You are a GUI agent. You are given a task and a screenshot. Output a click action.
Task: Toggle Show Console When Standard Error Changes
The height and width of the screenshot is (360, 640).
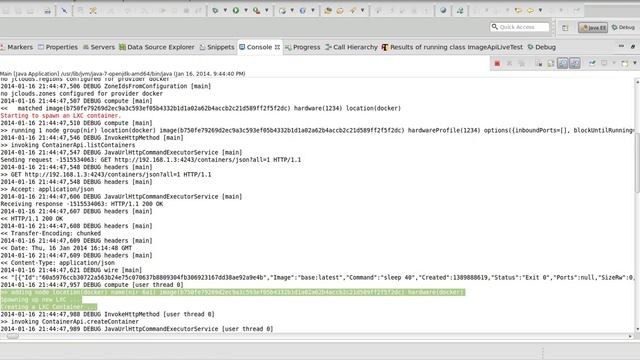click(575, 63)
